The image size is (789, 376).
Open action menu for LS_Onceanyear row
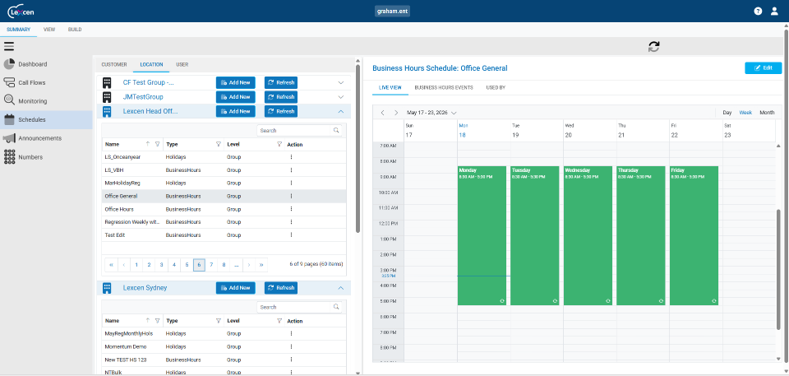tap(291, 157)
